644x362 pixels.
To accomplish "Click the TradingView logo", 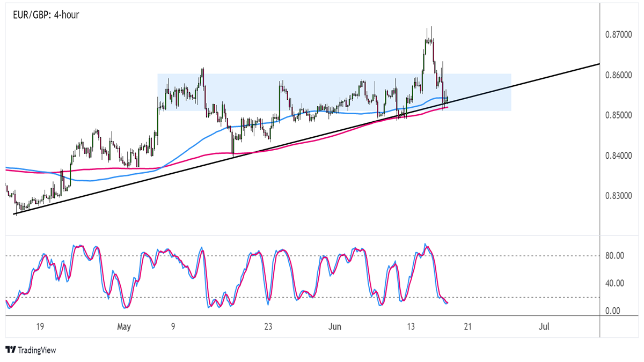I will 31,350.
